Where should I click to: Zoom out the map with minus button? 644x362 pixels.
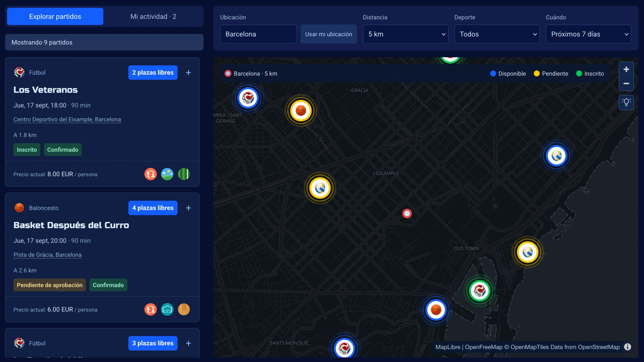click(x=626, y=83)
